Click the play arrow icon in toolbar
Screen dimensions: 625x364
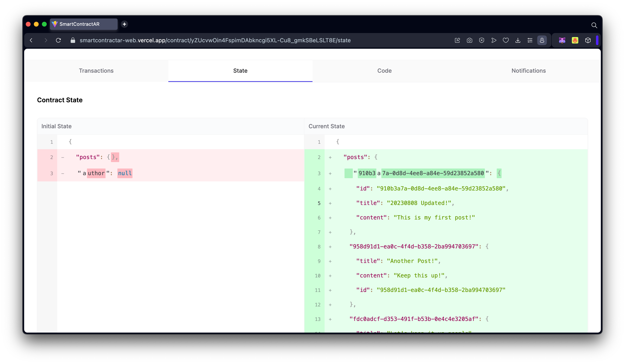point(494,40)
